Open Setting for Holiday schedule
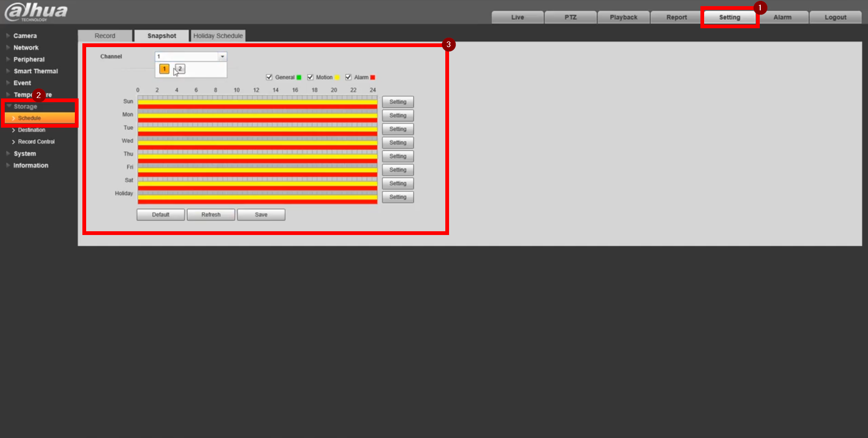 click(398, 197)
